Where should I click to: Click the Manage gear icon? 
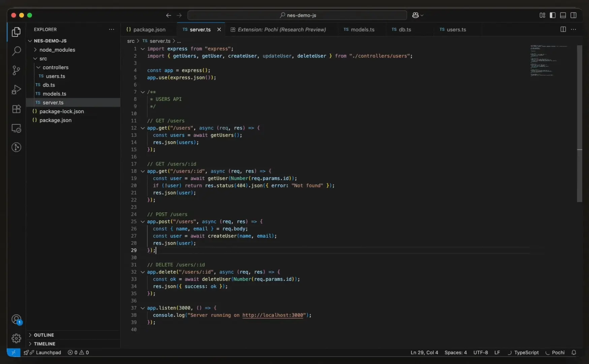[x=16, y=338]
